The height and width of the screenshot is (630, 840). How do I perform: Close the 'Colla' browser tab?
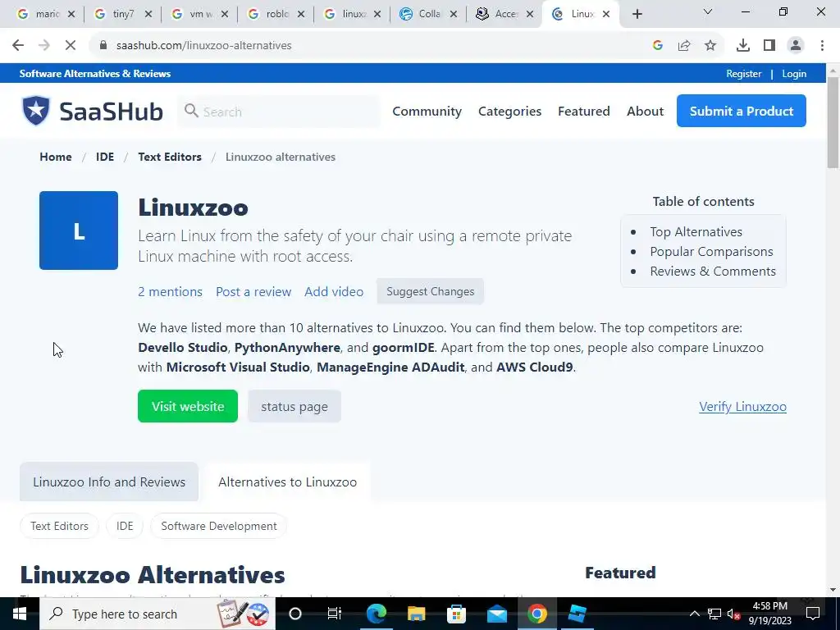[x=454, y=15]
